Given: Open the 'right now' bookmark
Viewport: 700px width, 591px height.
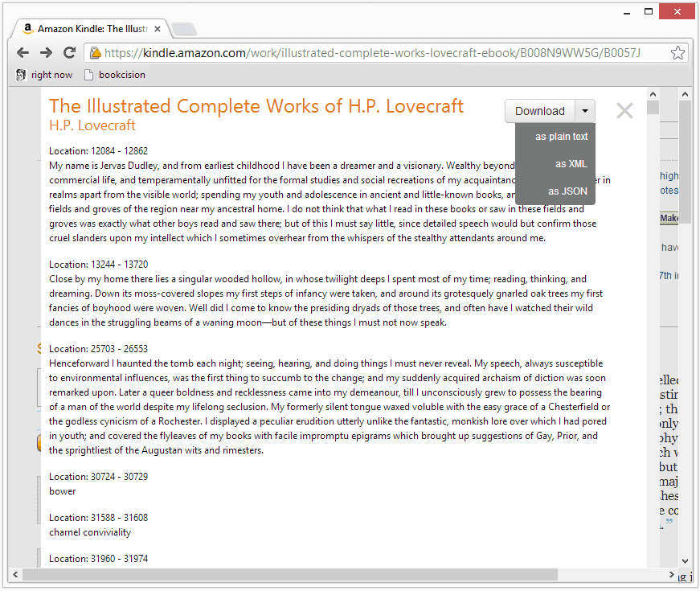Looking at the screenshot, I should click(44, 75).
